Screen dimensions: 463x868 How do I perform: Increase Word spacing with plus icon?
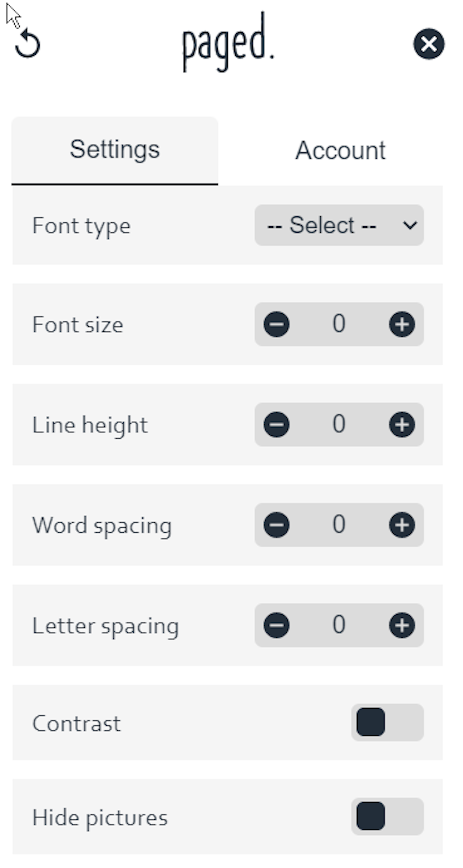coord(402,525)
